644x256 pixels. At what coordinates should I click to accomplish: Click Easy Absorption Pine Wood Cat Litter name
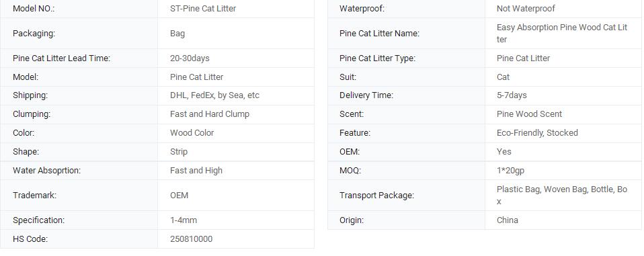click(562, 34)
